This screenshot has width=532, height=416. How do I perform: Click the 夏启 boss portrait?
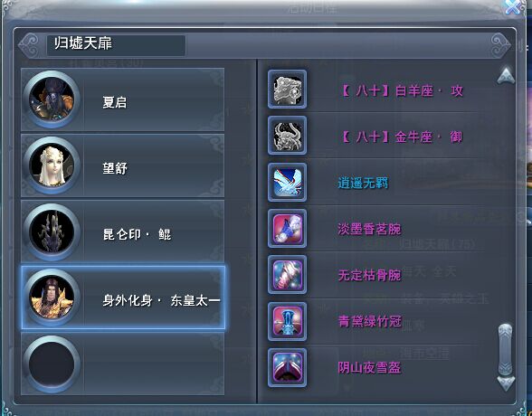coord(52,99)
